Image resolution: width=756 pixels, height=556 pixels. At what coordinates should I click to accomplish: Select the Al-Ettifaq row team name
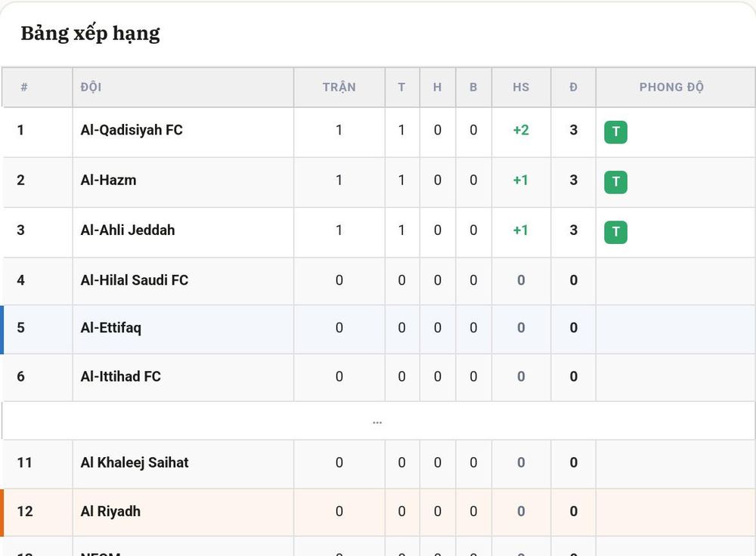coord(111,328)
